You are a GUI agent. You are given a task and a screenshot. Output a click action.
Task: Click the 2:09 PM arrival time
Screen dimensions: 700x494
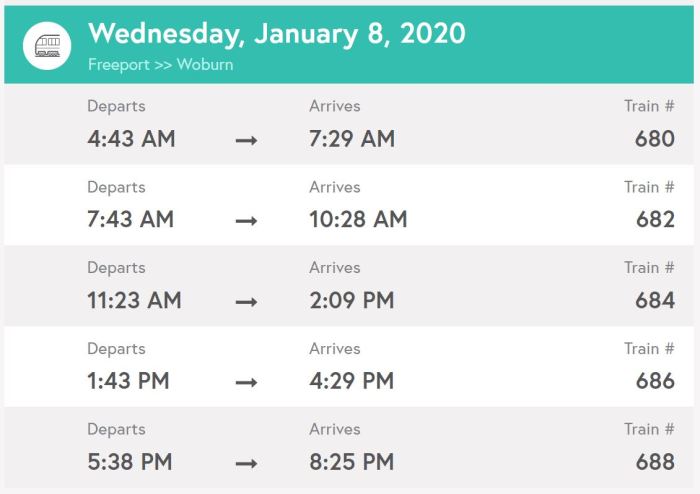[352, 301]
